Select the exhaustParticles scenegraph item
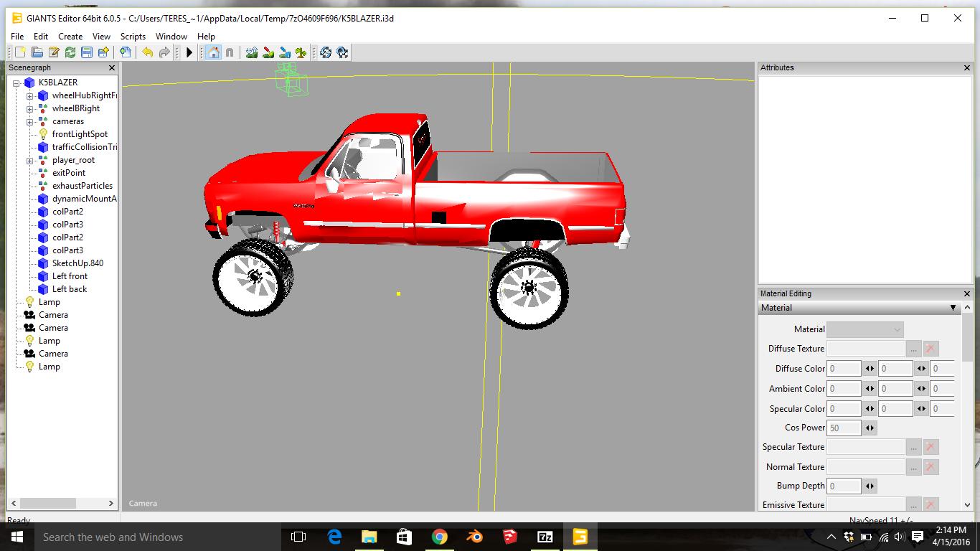 click(x=82, y=186)
